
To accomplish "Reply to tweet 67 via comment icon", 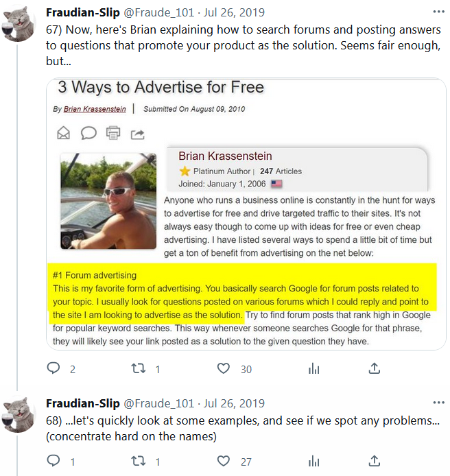I will tap(54, 368).
